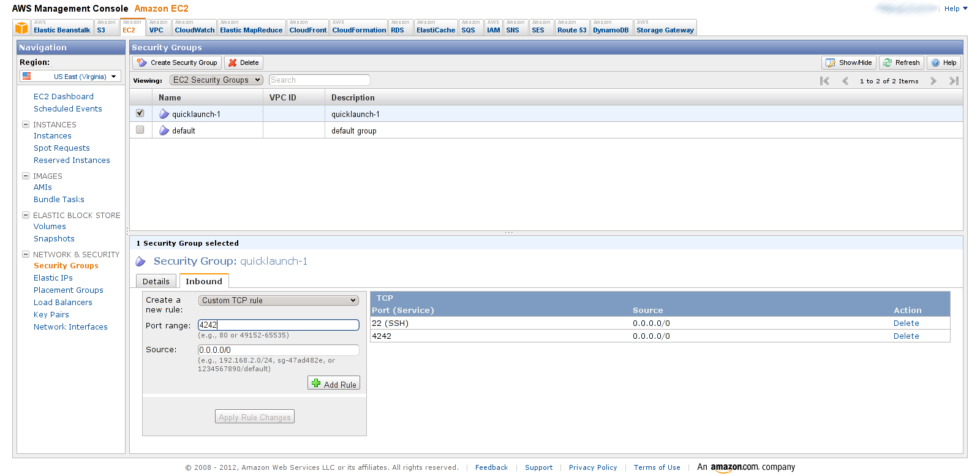Open Key Pairs in navigation

click(51, 315)
